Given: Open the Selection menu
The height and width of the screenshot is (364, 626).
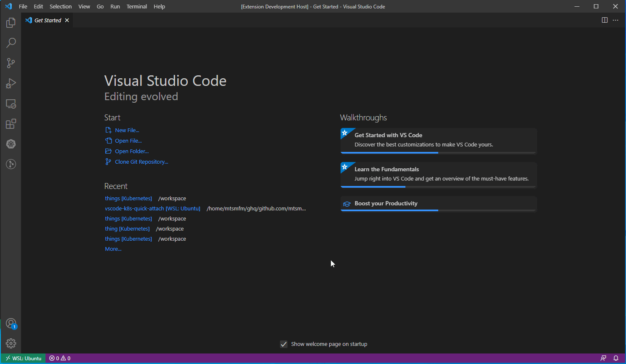Looking at the screenshot, I should (x=61, y=6).
